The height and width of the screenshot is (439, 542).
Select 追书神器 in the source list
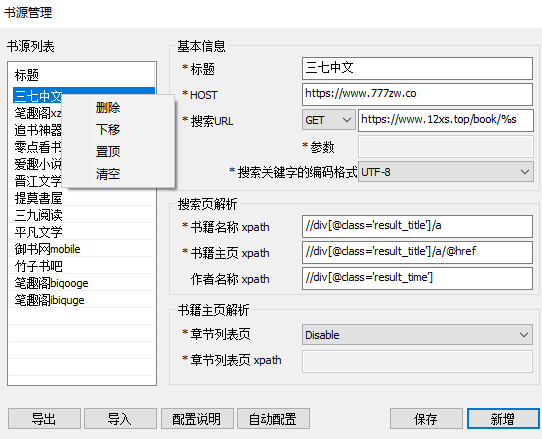click(x=37, y=130)
